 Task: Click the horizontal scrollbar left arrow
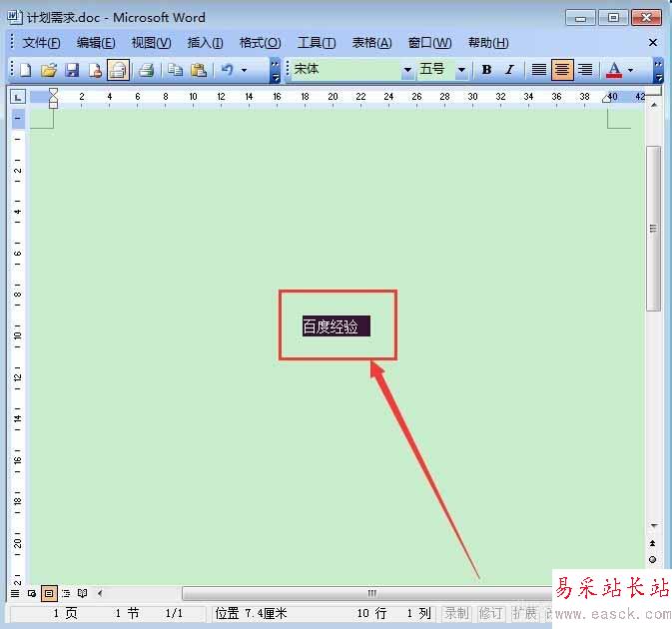click(100, 593)
